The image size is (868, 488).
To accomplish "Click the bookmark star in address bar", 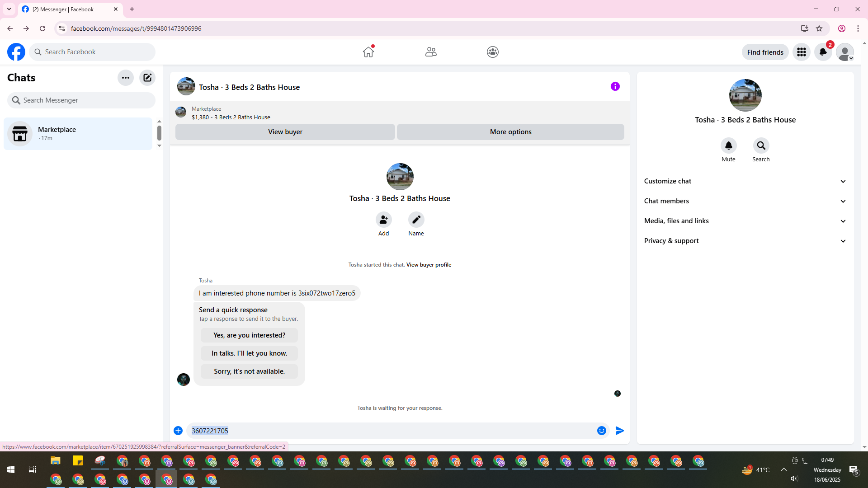I will coord(819,28).
